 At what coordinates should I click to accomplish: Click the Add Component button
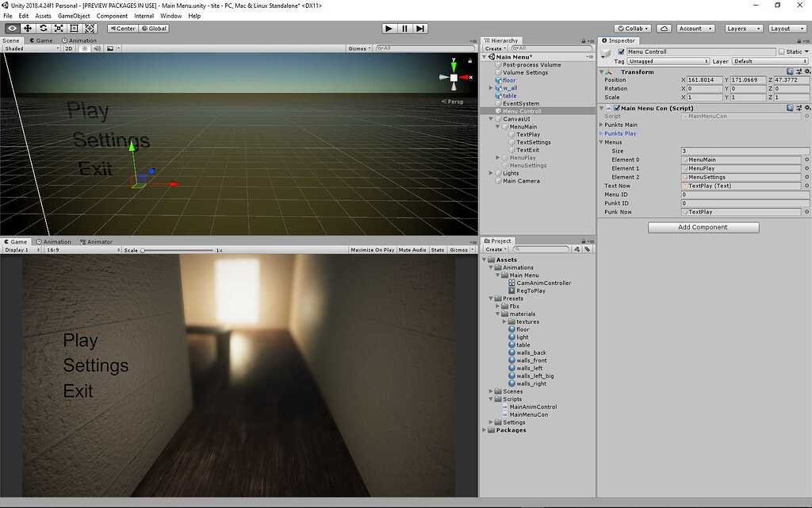(703, 227)
